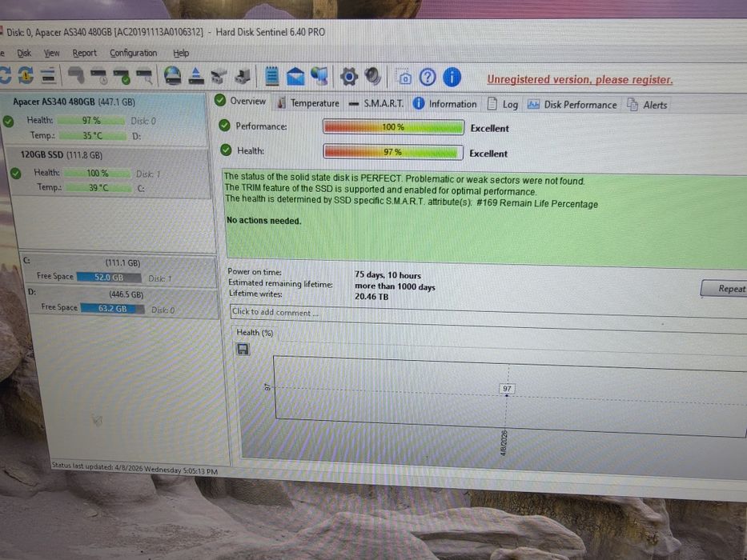Click the green check beside Health label in Overview

point(226,150)
